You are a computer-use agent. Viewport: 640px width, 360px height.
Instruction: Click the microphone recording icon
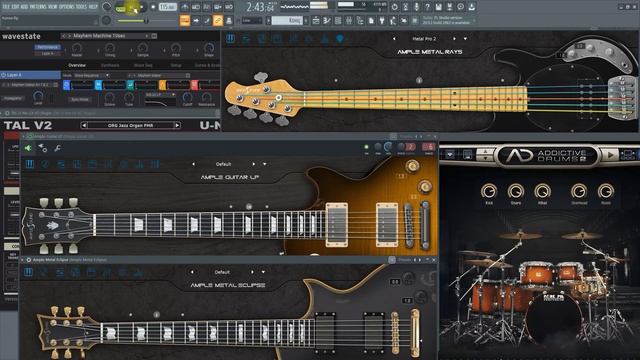416,7
